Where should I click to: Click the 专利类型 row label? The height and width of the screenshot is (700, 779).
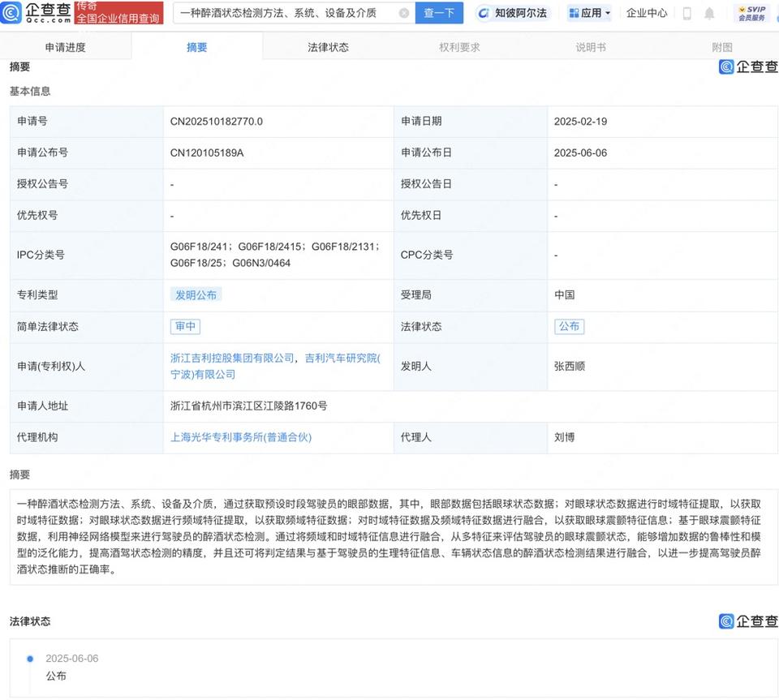[37, 295]
